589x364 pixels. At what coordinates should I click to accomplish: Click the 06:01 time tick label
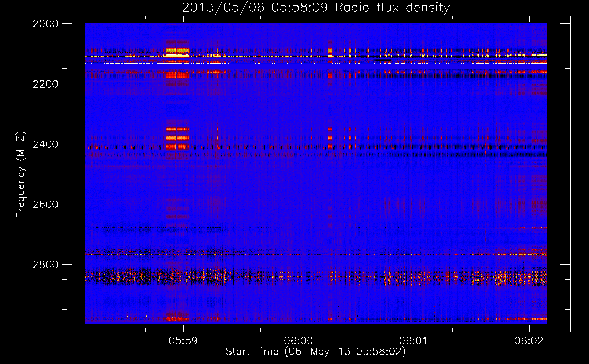[414, 341]
